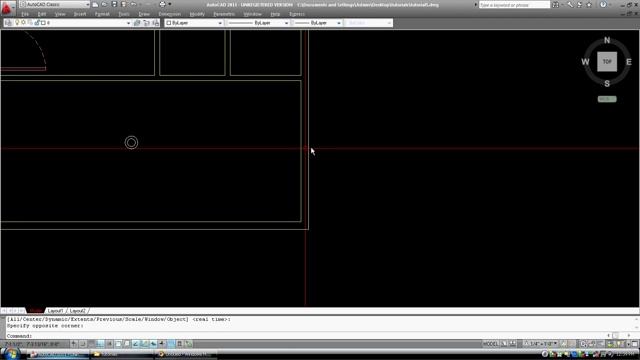640x360 pixels.
Task: Click the Undo arrow icon
Action: click(x=133, y=4)
